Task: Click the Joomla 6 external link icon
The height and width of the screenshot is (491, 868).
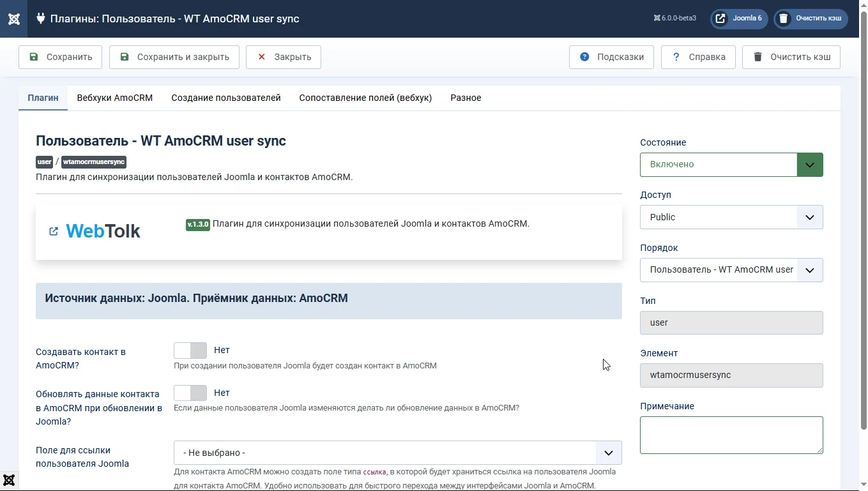Action: tap(720, 19)
